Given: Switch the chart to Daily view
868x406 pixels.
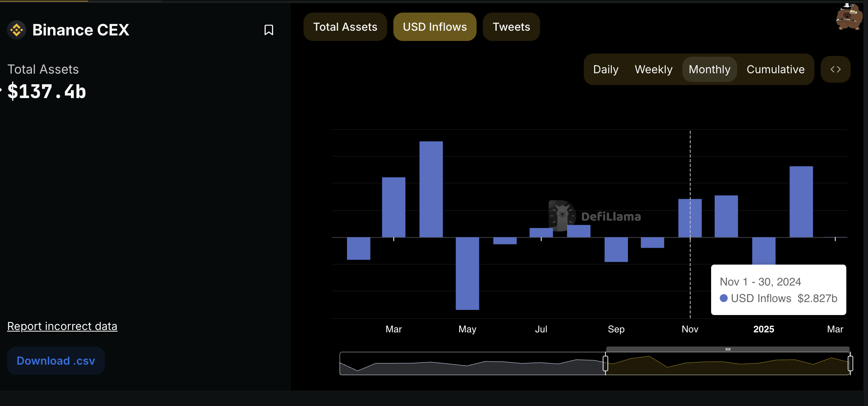Looking at the screenshot, I should pos(605,69).
